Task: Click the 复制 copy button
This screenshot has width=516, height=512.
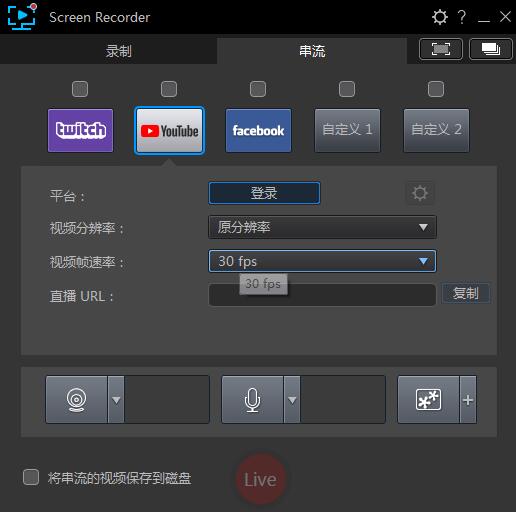Action: click(466, 293)
